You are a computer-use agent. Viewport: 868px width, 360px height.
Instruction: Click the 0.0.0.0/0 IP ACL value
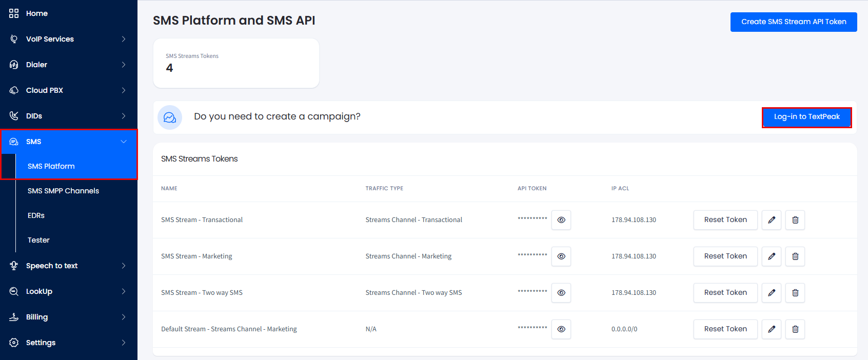pos(624,329)
